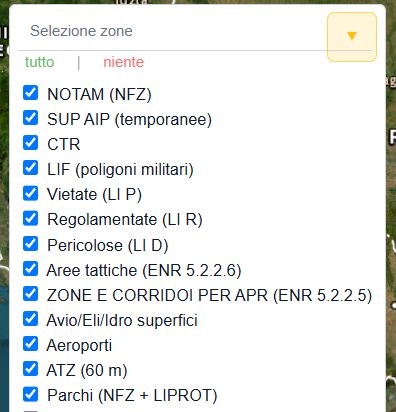The image size is (396, 412).
Task: Select all zones with tutto
Action: pyautogui.click(x=39, y=62)
